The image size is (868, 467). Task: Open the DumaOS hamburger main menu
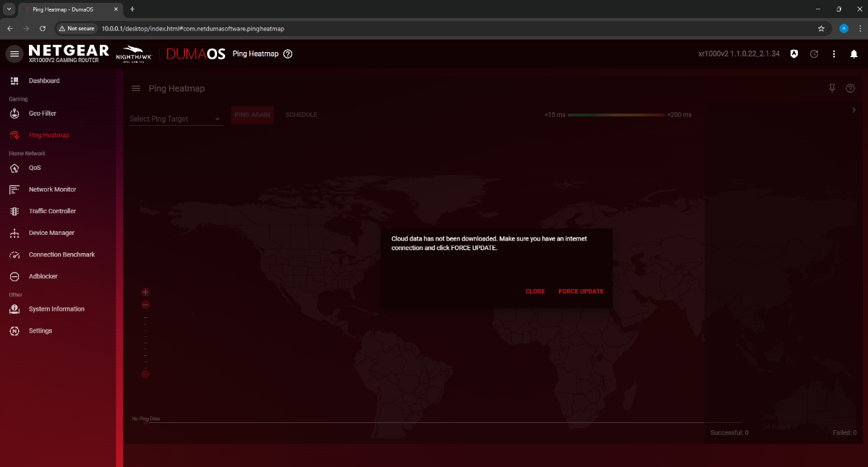tap(14, 54)
